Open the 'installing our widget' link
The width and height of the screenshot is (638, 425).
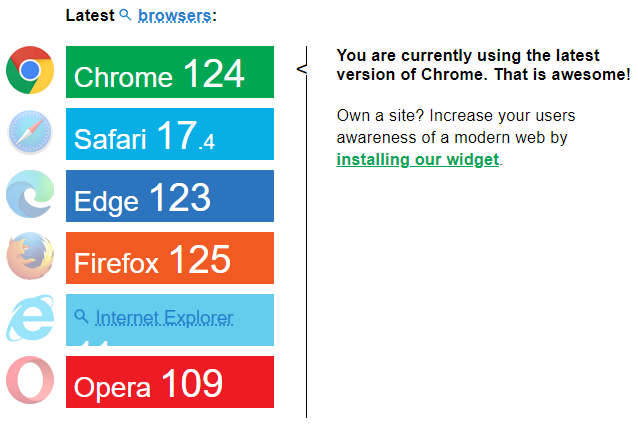(x=417, y=160)
